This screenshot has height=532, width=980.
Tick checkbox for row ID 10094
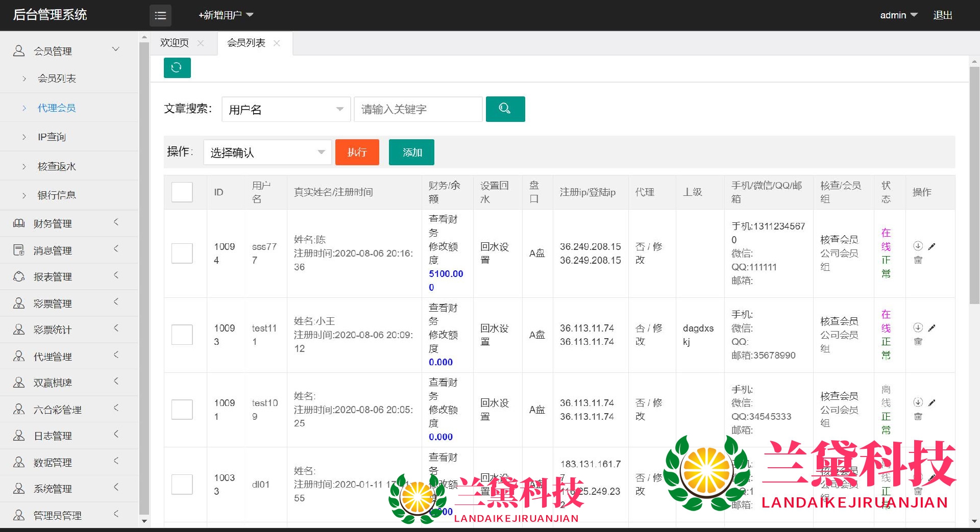tap(182, 254)
